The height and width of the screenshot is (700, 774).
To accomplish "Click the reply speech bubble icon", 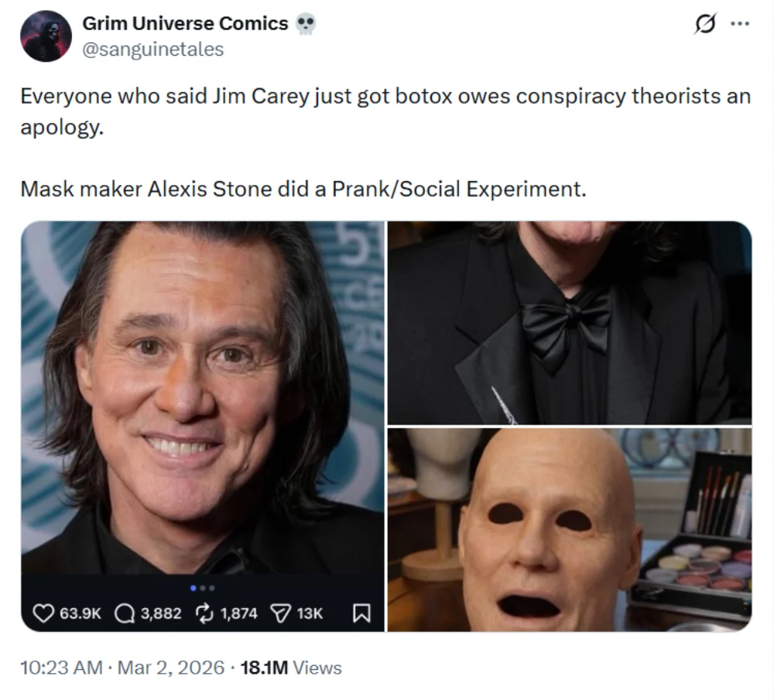I will click(124, 613).
